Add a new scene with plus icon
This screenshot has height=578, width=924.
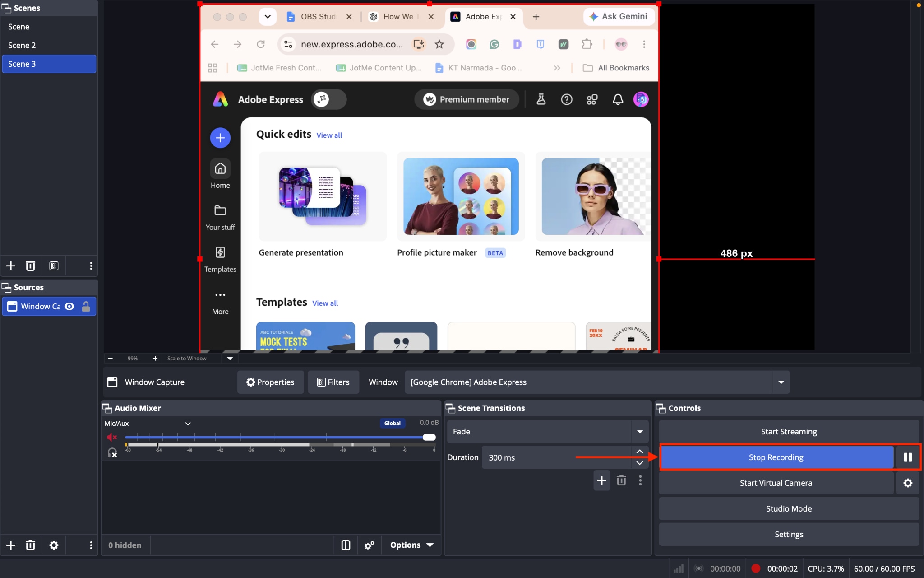[x=11, y=266]
